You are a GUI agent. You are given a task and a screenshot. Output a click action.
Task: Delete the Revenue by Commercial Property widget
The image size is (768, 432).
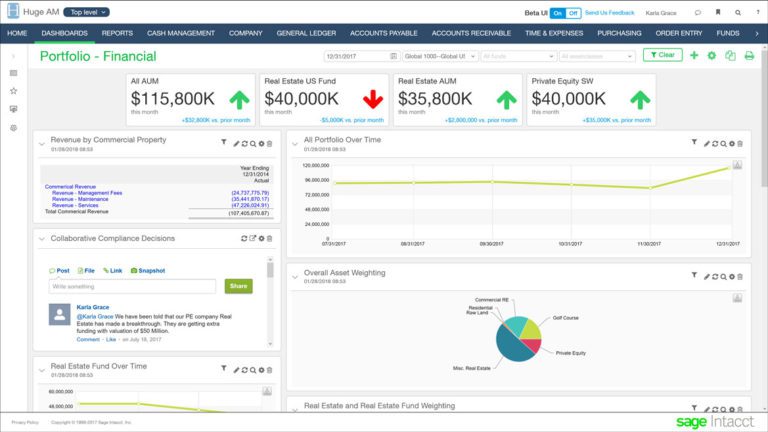(269, 144)
